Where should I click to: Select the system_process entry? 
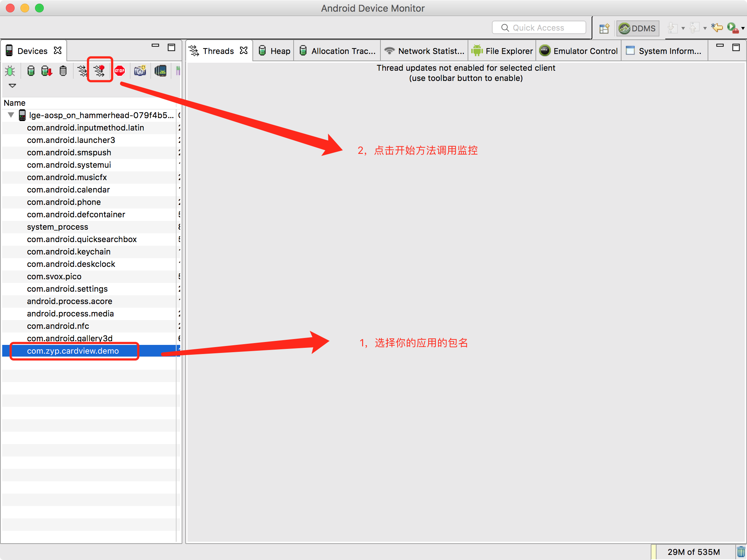tap(58, 227)
